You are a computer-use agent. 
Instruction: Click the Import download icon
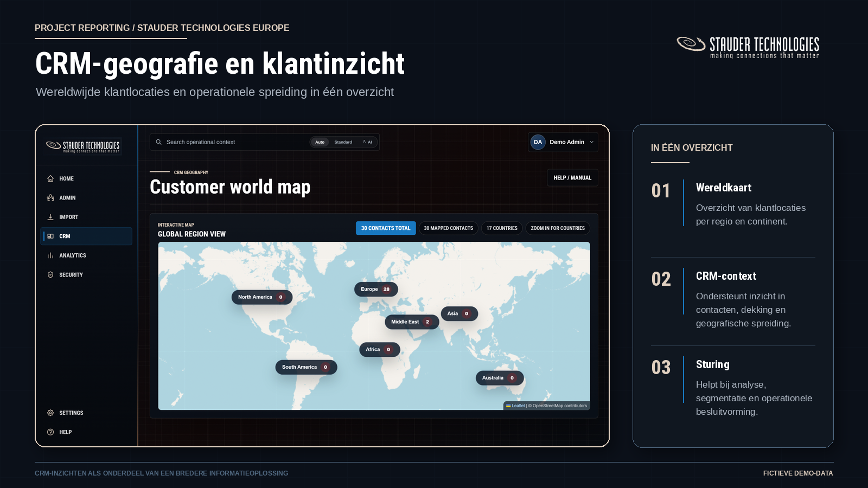[x=50, y=217]
